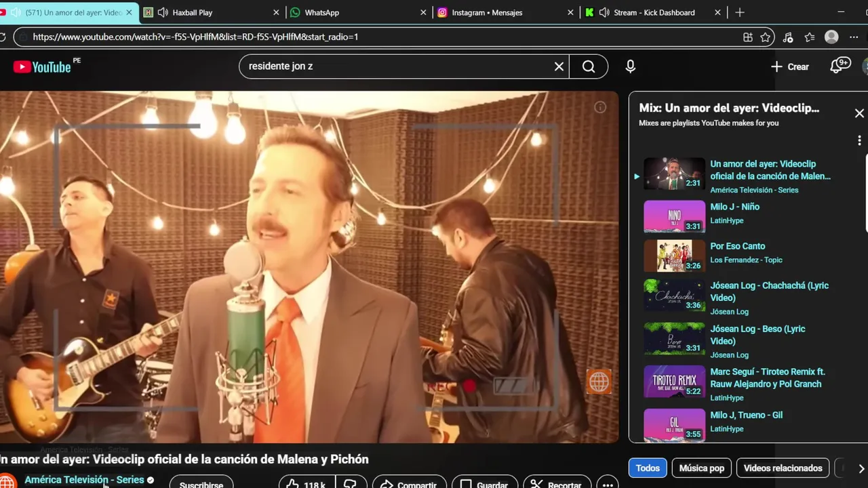Open the Gil video thumbnail

pos(674,425)
